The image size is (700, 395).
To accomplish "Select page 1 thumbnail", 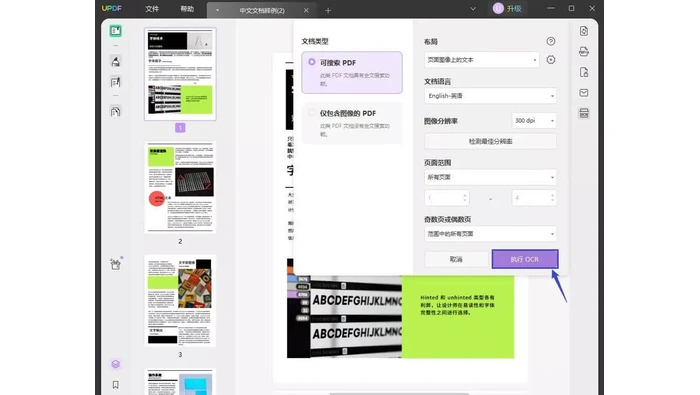I will 180,74.
